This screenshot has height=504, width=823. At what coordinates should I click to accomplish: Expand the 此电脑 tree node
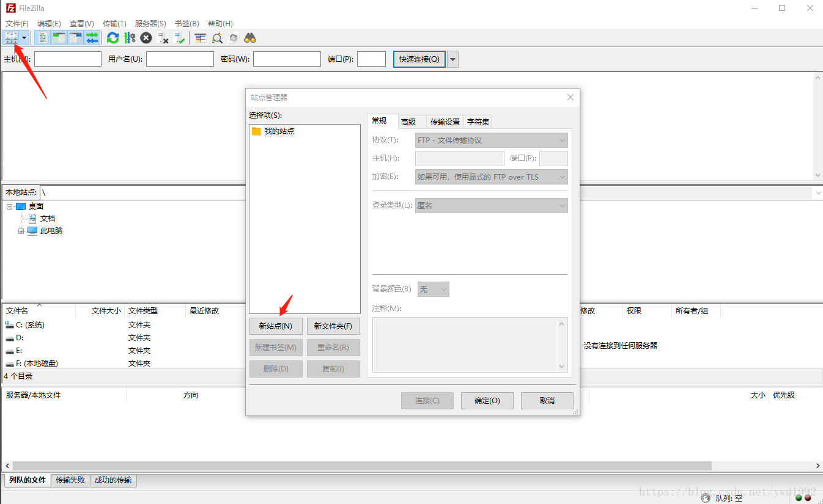[21, 231]
